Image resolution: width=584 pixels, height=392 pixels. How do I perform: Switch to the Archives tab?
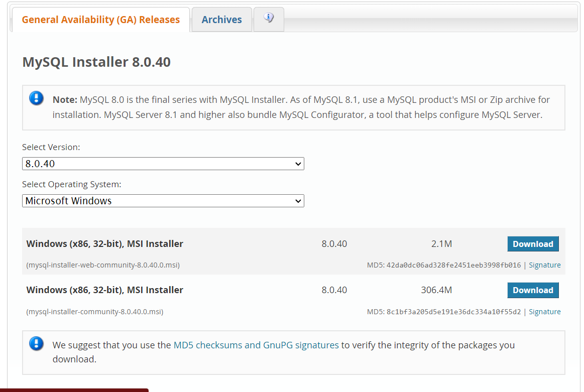221,19
